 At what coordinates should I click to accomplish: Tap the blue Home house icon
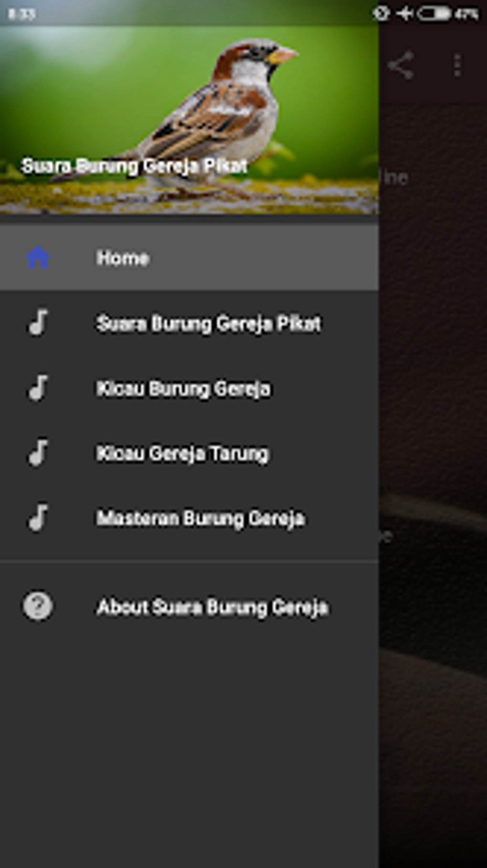pos(38,258)
